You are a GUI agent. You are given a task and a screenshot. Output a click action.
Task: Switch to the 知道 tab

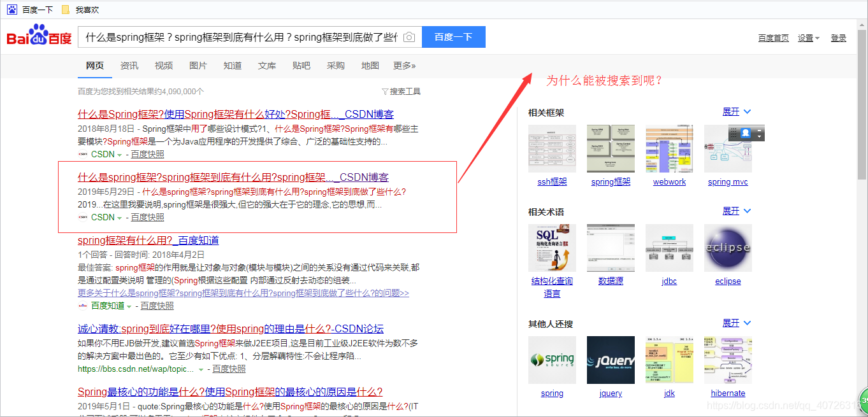pos(233,66)
